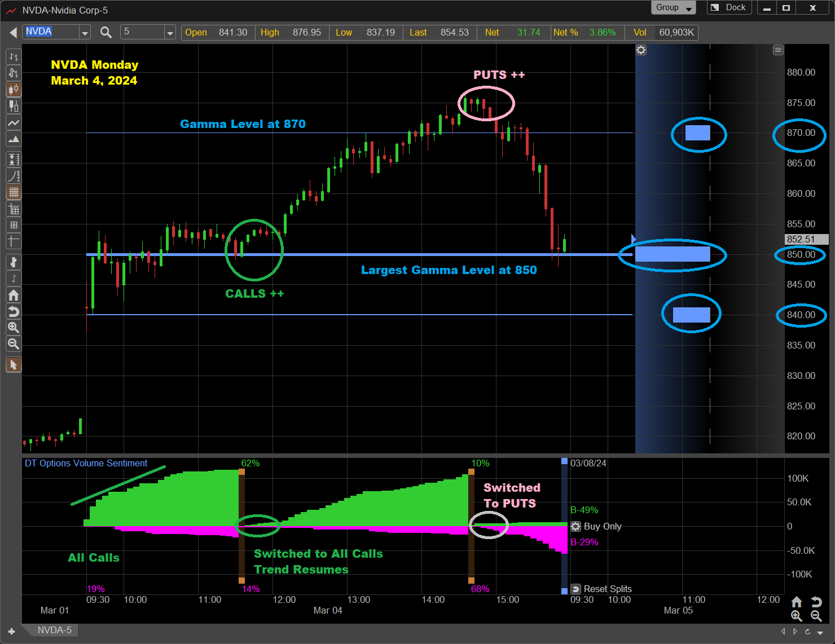Click the Low price value 837.19
Viewport: 835px width, 644px height.
(381, 33)
